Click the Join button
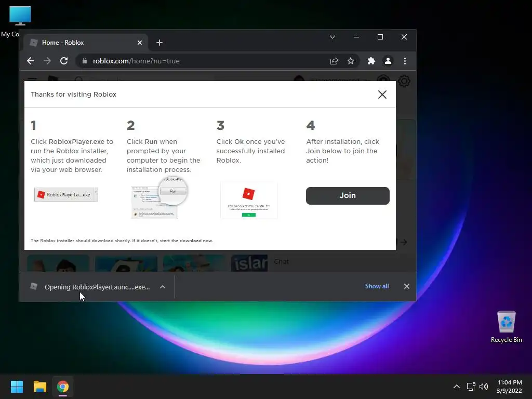 [x=348, y=196]
